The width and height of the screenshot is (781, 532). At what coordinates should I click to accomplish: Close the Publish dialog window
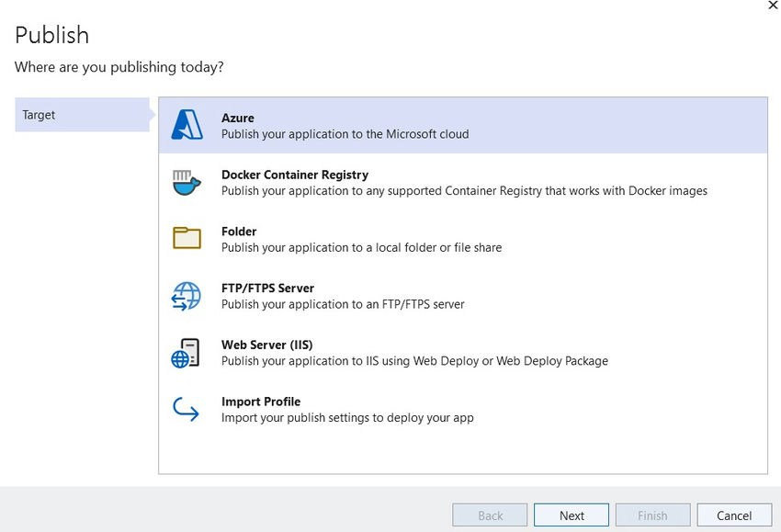point(772,6)
